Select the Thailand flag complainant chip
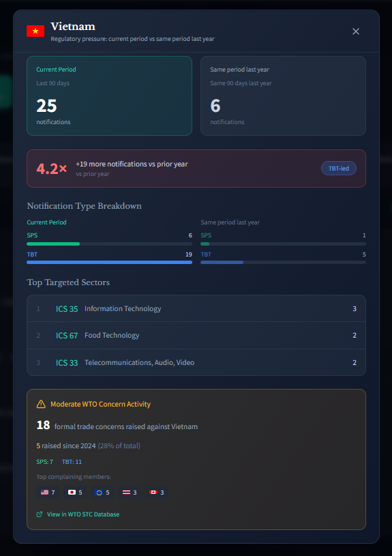392x556 pixels. point(130,492)
